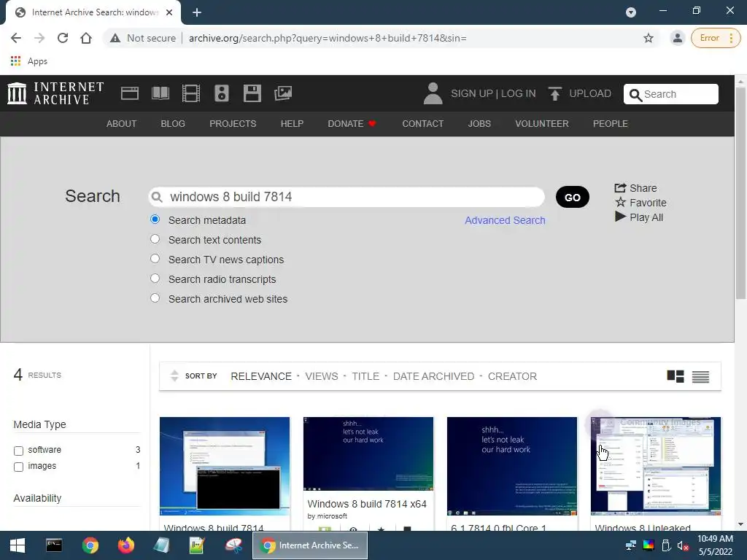The image size is (747, 560).
Task: Open the PEOPLE menu item
Action: [x=611, y=124]
